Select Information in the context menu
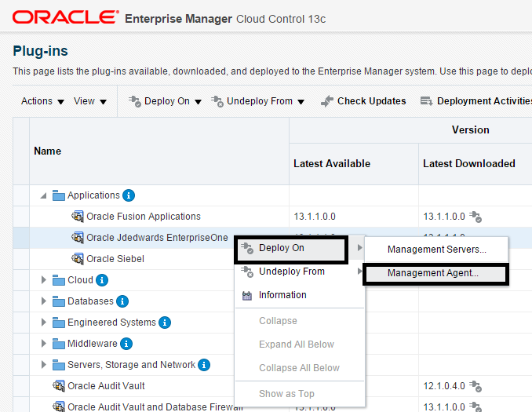532x412 pixels. tap(282, 295)
